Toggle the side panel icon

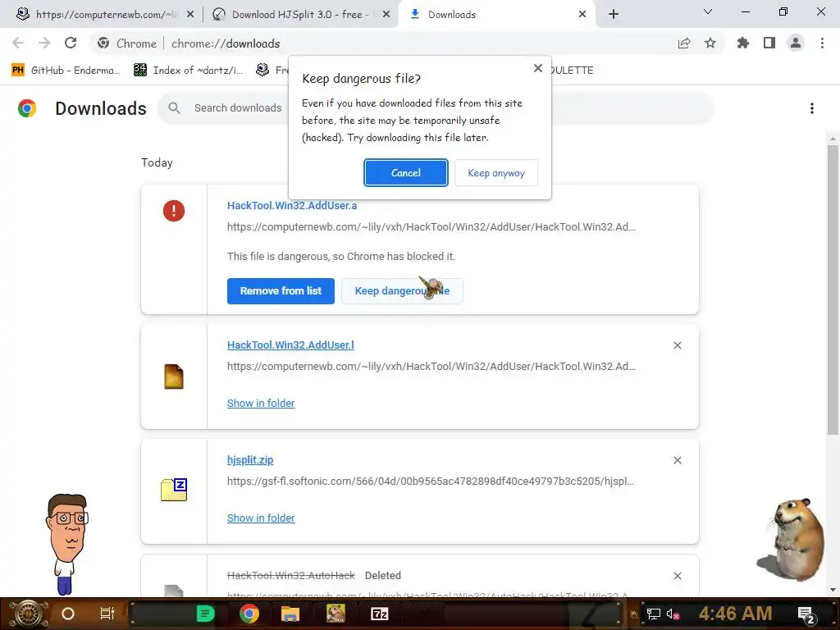(769, 43)
